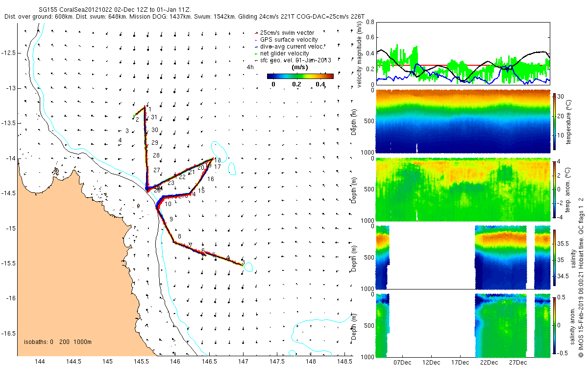Click the 147.5 longitude tick label
Screen dimensions: 588x368
(x=277, y=362)
